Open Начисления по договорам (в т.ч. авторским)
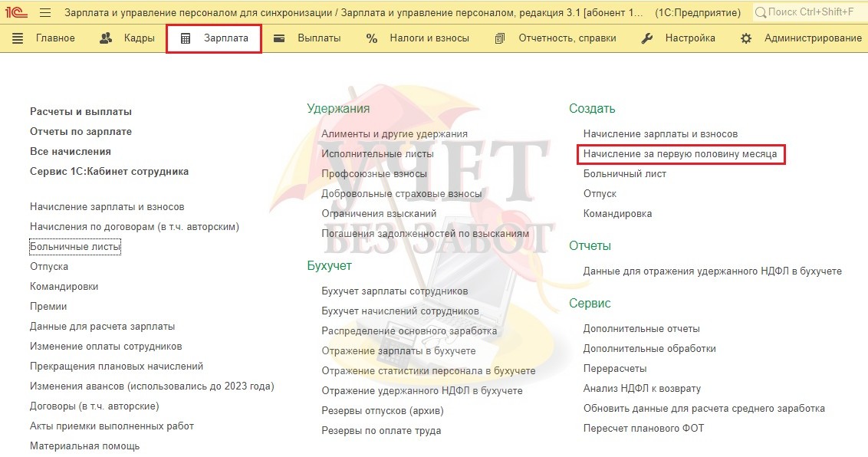Screen dimensions: 868x457 click(134, 227)
